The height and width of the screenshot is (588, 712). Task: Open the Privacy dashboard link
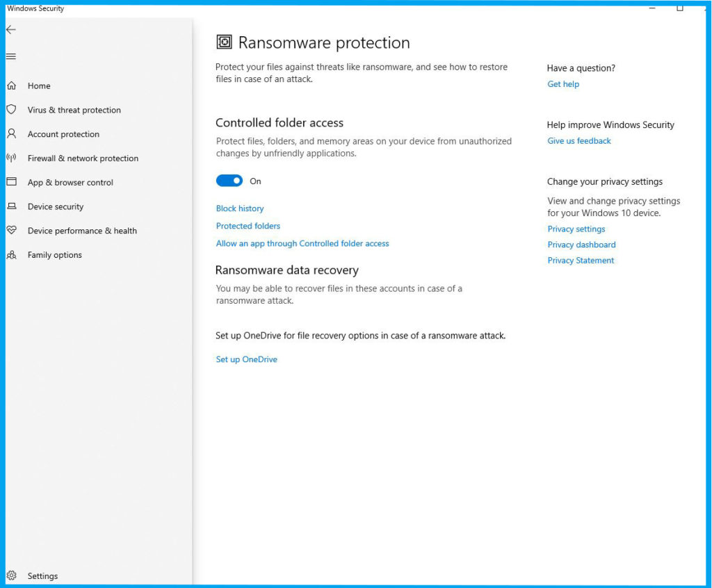tap(581, 244)
